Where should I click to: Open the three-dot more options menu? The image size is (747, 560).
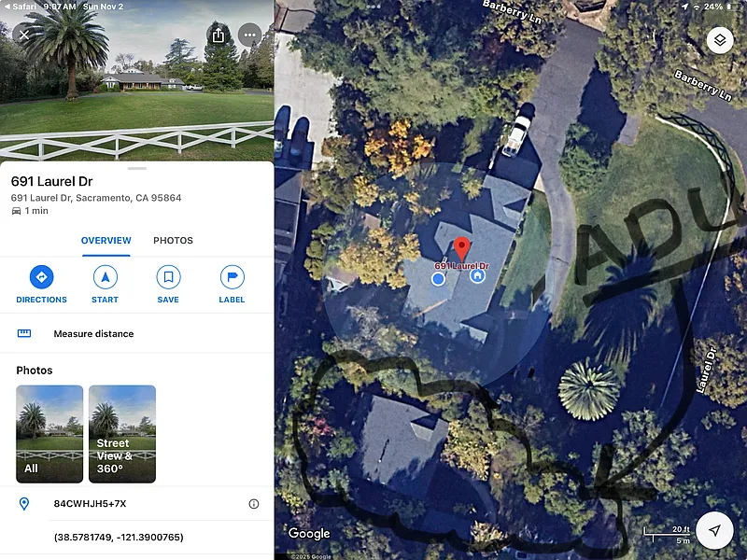click(249, 35)
